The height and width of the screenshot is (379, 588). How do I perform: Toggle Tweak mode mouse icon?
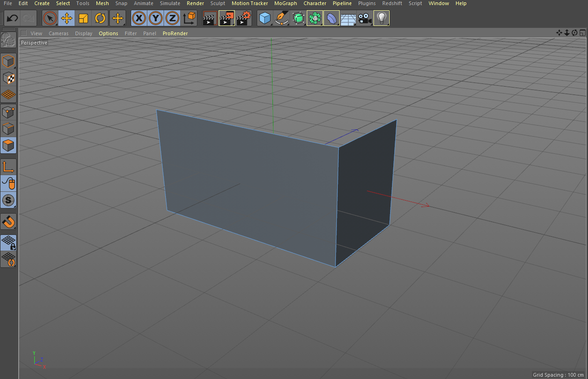tap(9, 183)
